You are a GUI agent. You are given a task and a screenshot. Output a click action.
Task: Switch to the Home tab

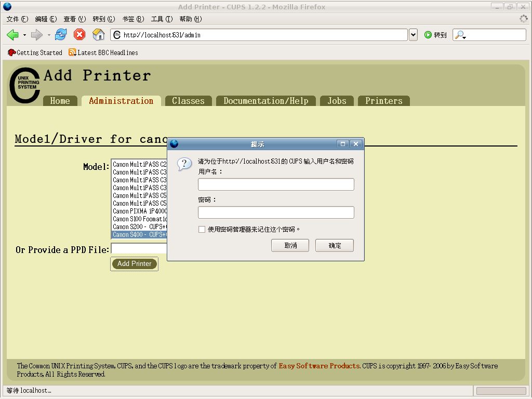pos(60,101)
